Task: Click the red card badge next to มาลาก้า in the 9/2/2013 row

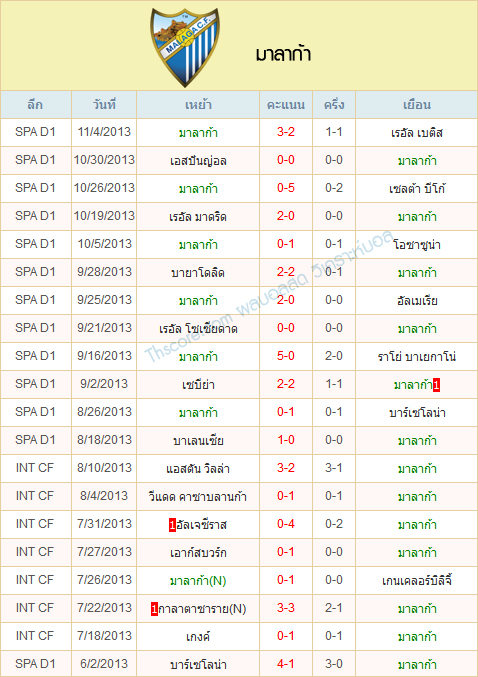Action: (x=437, y=385)
